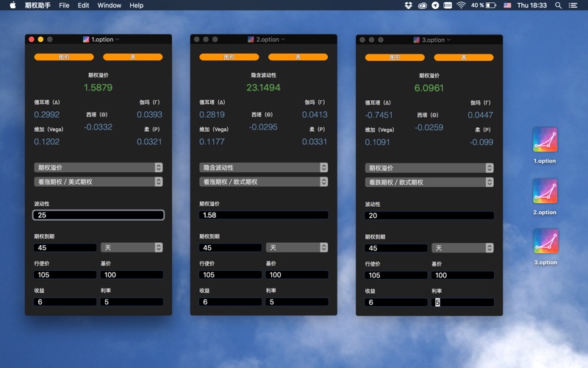Click the 波动性 field showing 25

pyautogui.click(x=98, y=215)
